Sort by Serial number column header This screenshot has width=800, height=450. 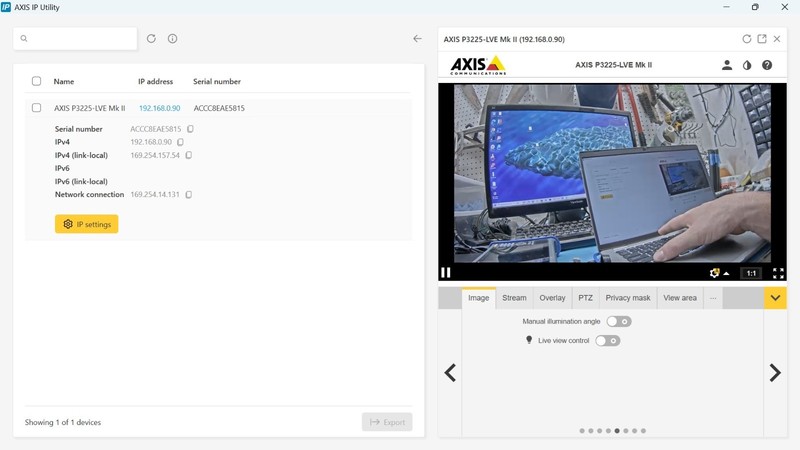click(217, 82)
